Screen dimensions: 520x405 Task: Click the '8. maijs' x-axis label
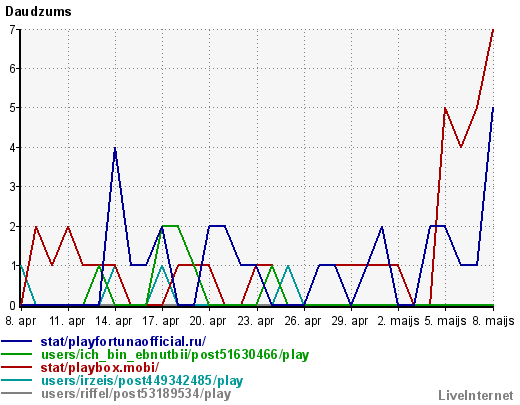[x=493, y=321]
